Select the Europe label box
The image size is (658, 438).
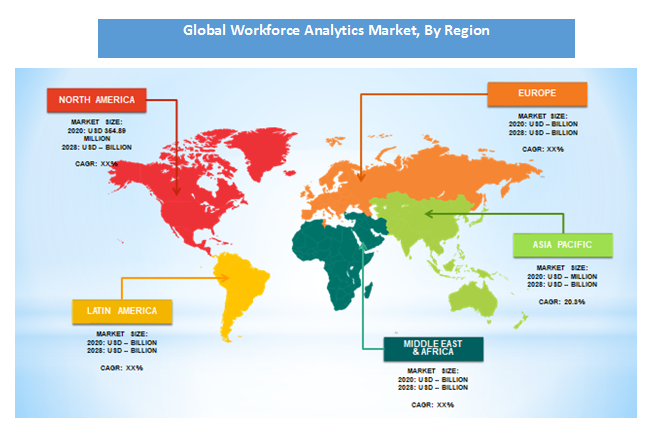[x=537, y=94]
